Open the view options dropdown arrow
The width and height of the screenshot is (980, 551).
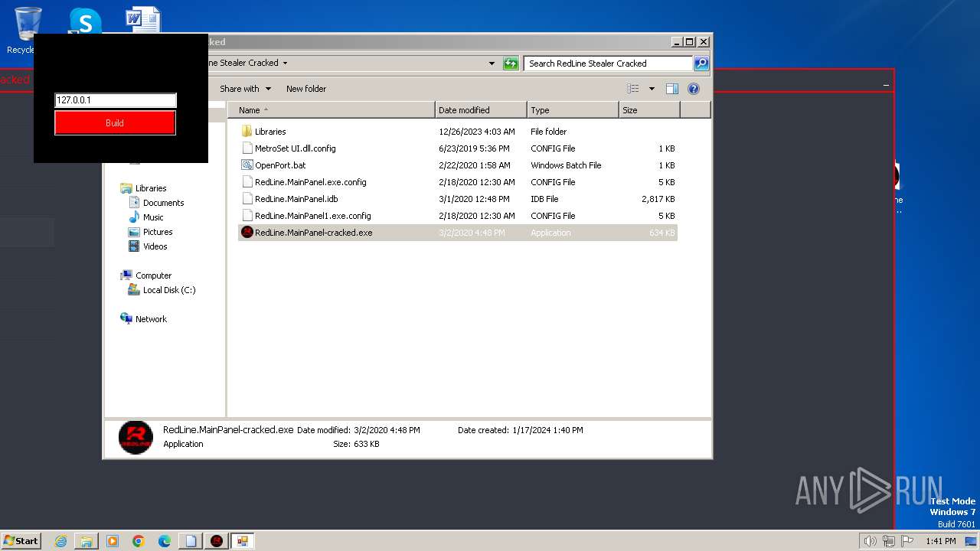coord(652,89)
